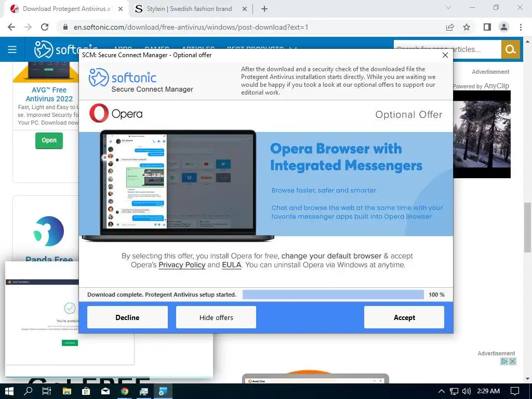Open File Explorer from taskbar
Image resolution: width=532 pixels, height=399 pixels.
tap(67, 391)
